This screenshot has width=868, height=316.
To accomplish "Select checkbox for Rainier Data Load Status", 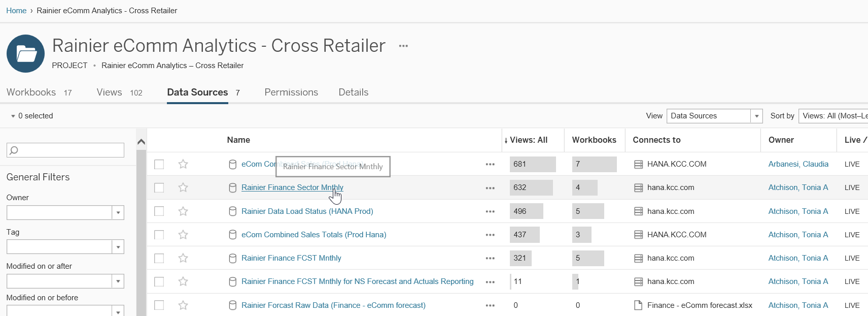I will click(x=159, y=211).
